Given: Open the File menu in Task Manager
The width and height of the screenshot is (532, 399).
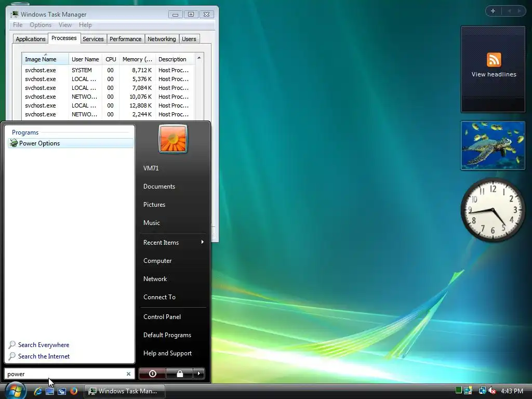Looking at the screenshot, I should coord(18,25).
